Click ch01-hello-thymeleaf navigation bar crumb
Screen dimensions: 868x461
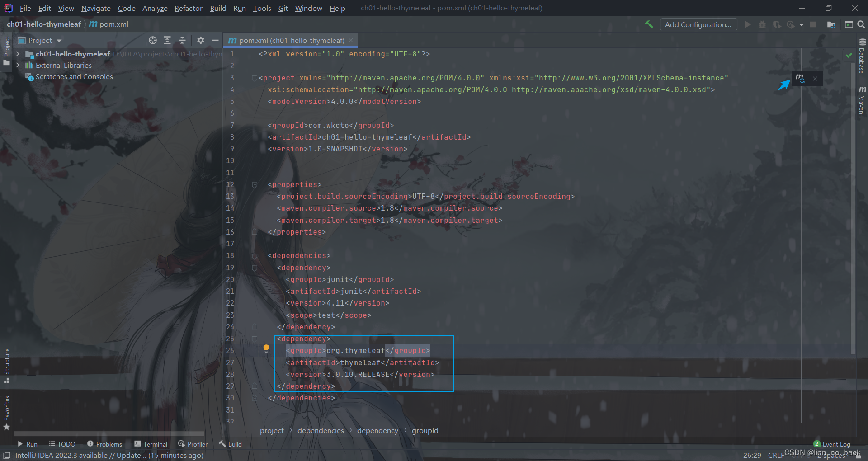click(x=44, y=24)
